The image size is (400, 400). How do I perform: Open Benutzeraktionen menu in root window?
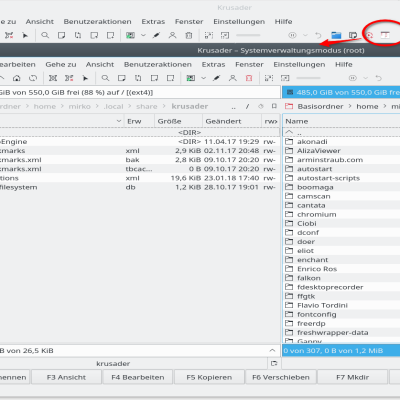point(158,64)
